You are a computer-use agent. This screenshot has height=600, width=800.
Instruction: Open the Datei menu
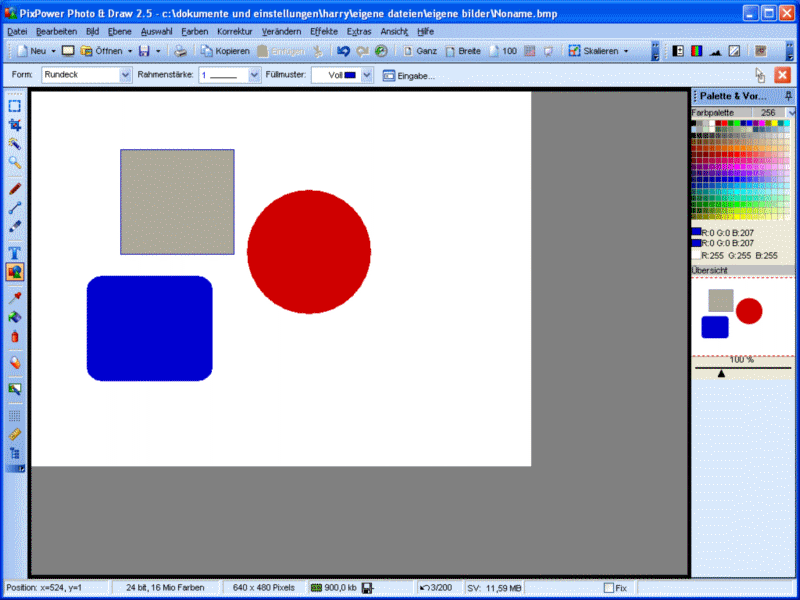coord(17,32)
